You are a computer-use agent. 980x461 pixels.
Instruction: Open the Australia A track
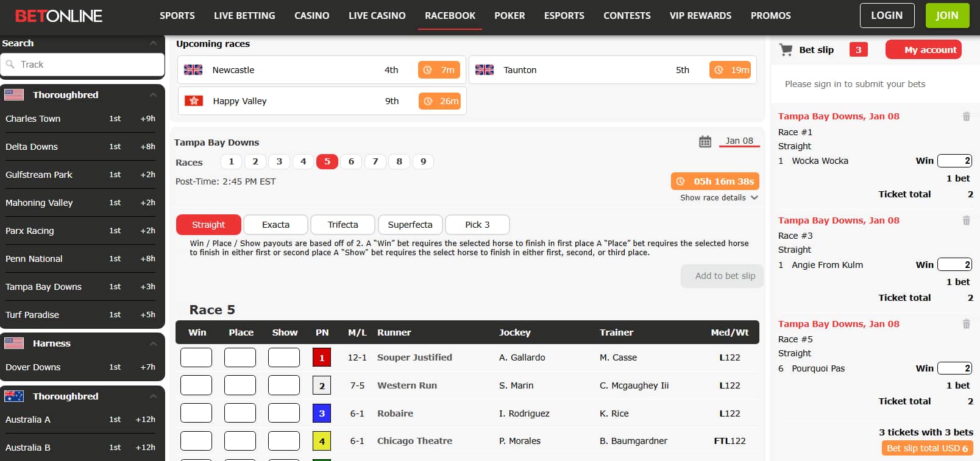(x=80, y=420)
